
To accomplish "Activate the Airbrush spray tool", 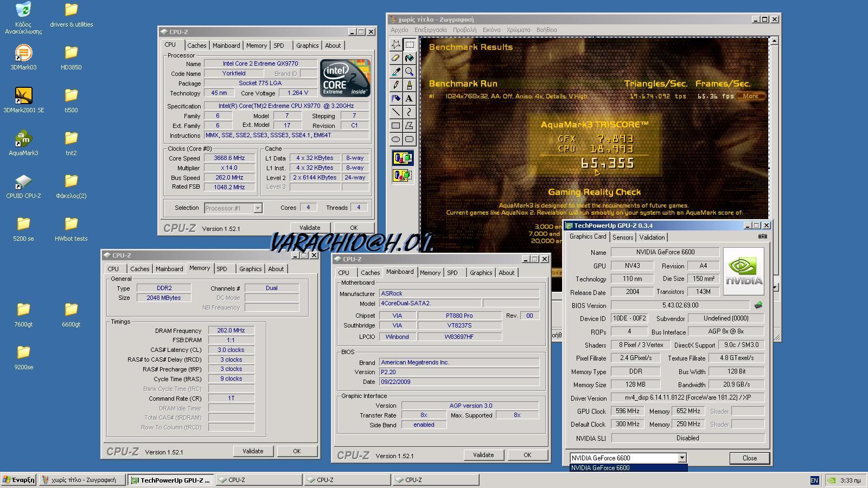I will pos(396,99).
